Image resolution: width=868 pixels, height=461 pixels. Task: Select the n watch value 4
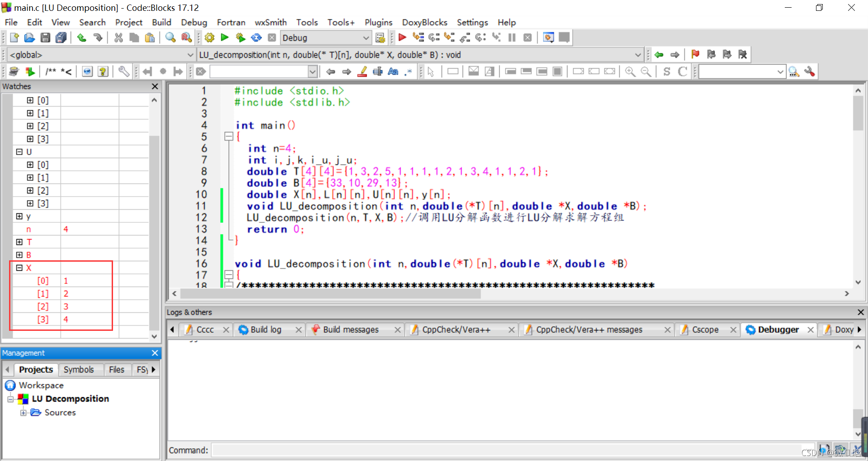coord(66,229)
